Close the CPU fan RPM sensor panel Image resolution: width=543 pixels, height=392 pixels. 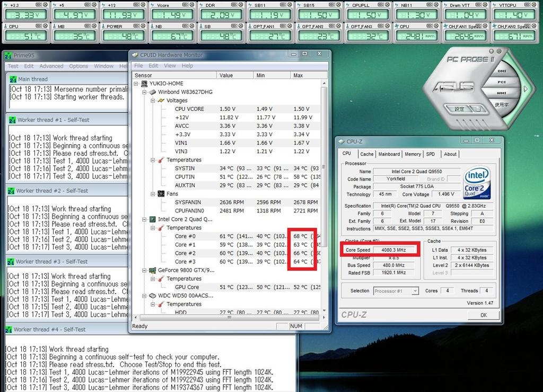click(437, 26)
